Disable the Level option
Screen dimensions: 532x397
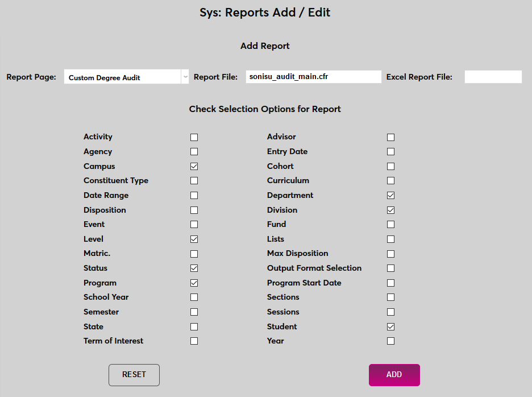pyautogui.click(x=194, y=239)
